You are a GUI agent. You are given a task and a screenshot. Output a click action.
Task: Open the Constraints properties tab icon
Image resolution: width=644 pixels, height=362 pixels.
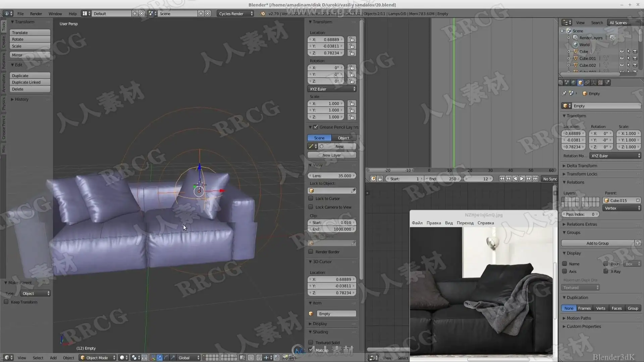(587, 82)
